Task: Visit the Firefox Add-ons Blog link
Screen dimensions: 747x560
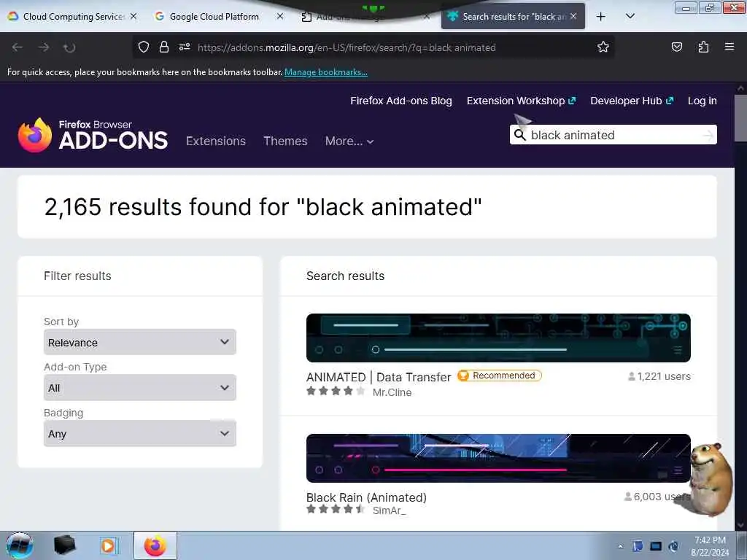Action: [401, 101]
